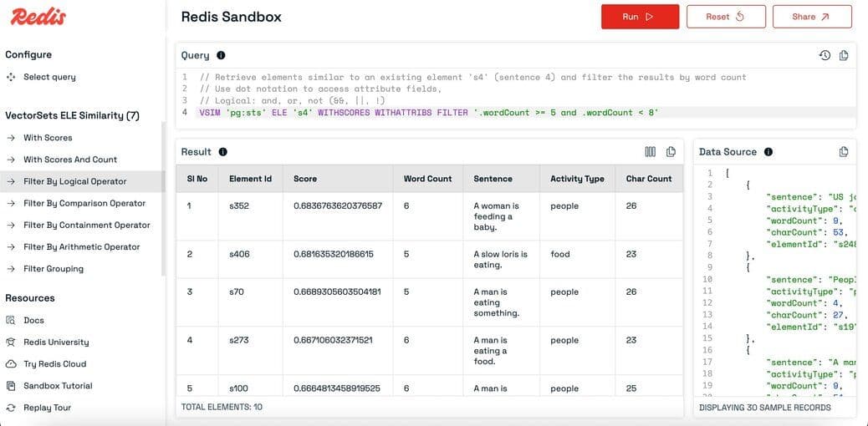Viewport: 868px width, 426px height.
Task: Choose Filter By Comparison Operator
Action: [84, 203]
